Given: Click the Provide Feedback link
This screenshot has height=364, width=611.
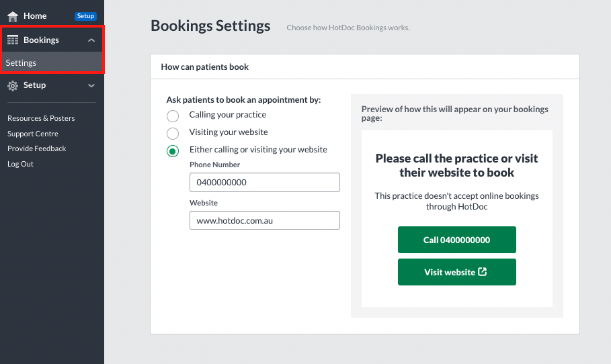Looking at the screenshot, I should [36, 148].
